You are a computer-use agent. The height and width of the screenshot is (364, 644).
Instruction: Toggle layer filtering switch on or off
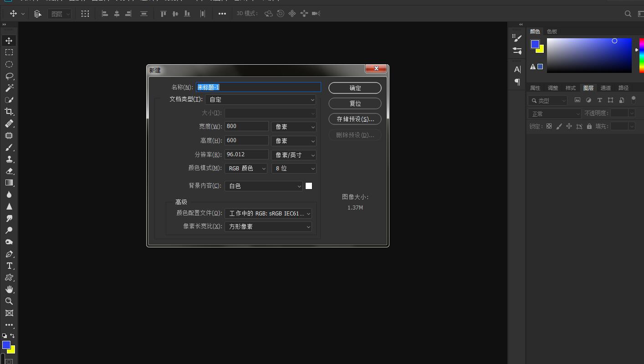pyautogui.click(x=633, y=100)
